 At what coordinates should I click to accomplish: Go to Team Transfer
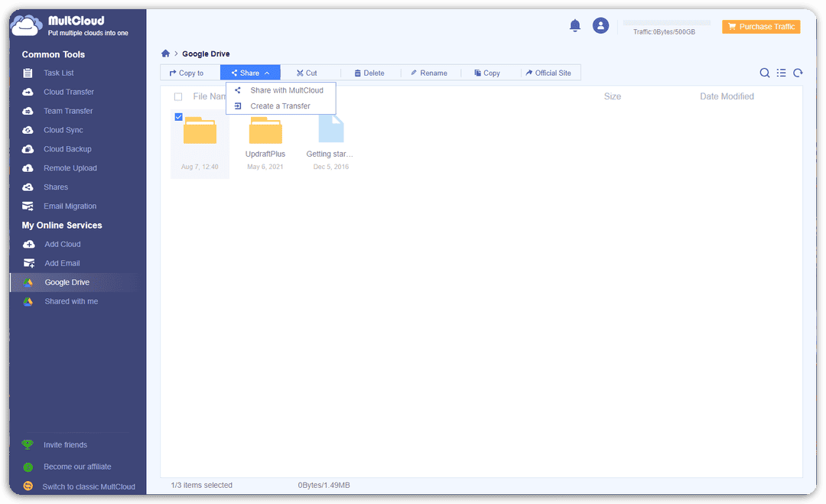pos(68,111)
